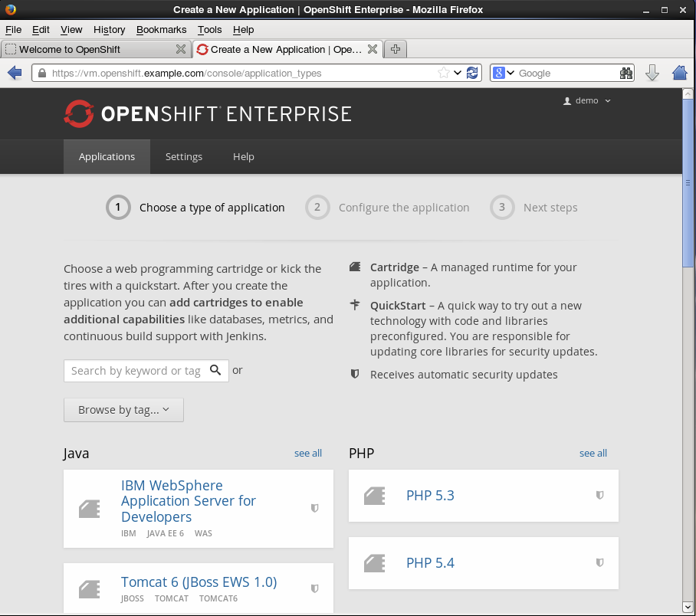Screen dimensions: 696x616
Task: Choose the PHP 5.4 cartridge link
Action: (430, 562)
